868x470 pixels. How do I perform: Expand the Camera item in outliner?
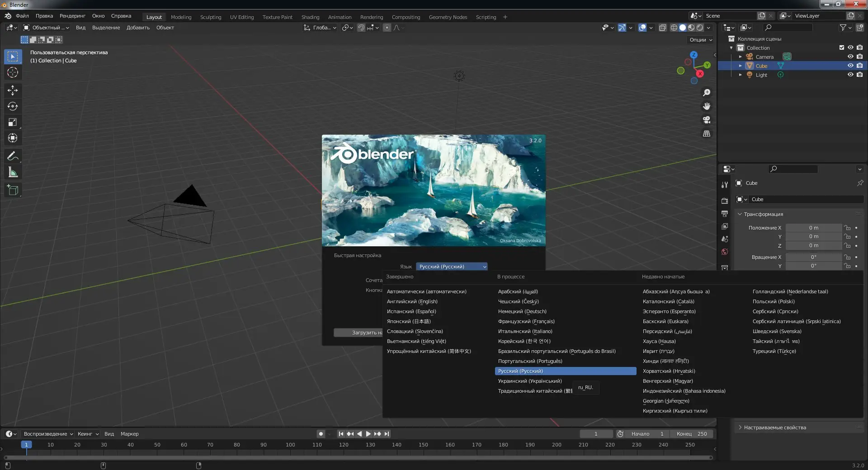[740, 57]
